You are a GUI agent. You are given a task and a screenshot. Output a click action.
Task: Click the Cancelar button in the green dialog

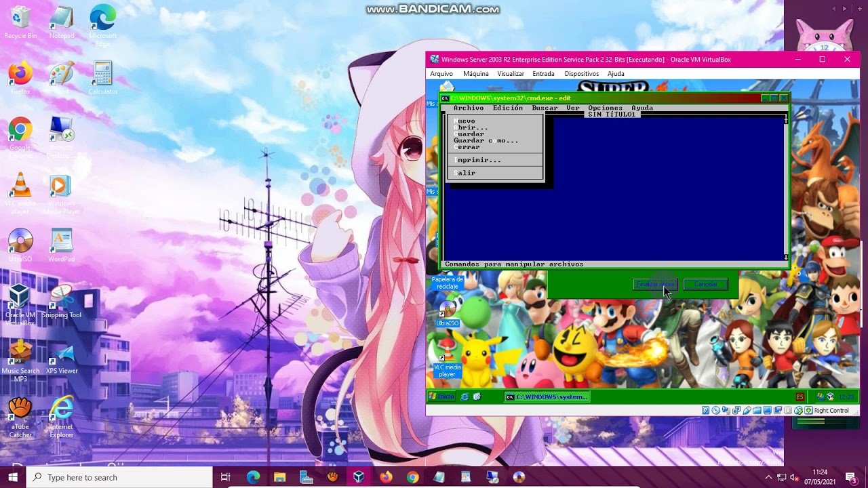(x=705, y=284)
